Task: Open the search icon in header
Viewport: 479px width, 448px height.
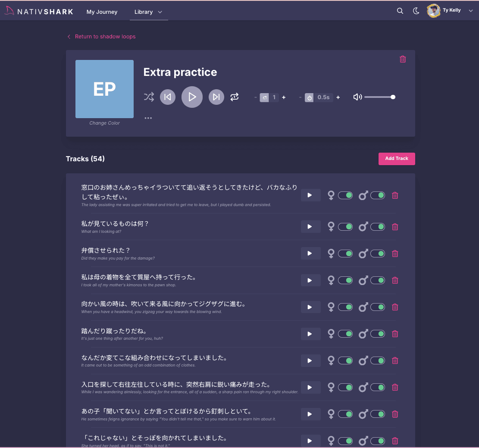Action: point(400,11)
